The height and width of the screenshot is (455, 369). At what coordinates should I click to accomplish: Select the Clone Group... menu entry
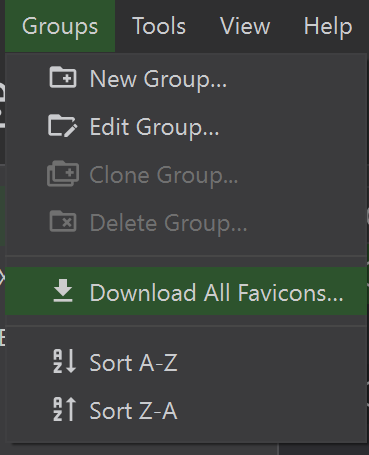click(186, 175)
